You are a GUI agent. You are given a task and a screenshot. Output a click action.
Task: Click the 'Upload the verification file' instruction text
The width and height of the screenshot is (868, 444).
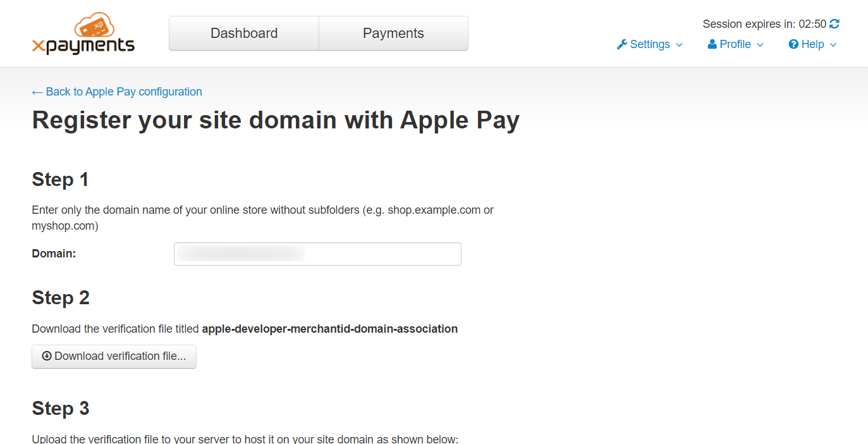click(x=245, y=439)
